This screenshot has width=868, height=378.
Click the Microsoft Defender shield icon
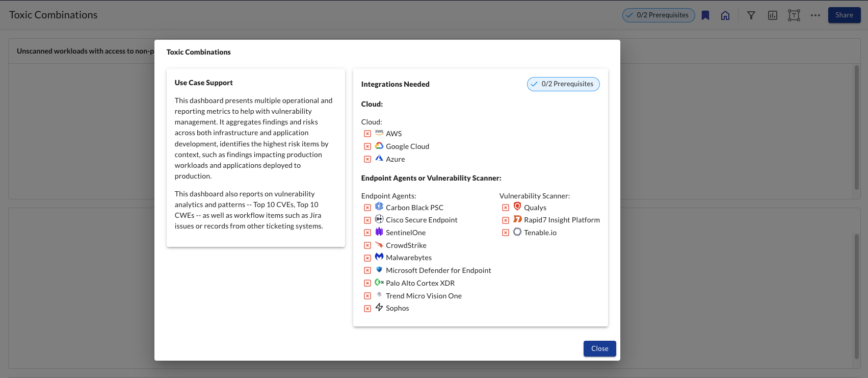pyautogui.click(x=379, y=269)
